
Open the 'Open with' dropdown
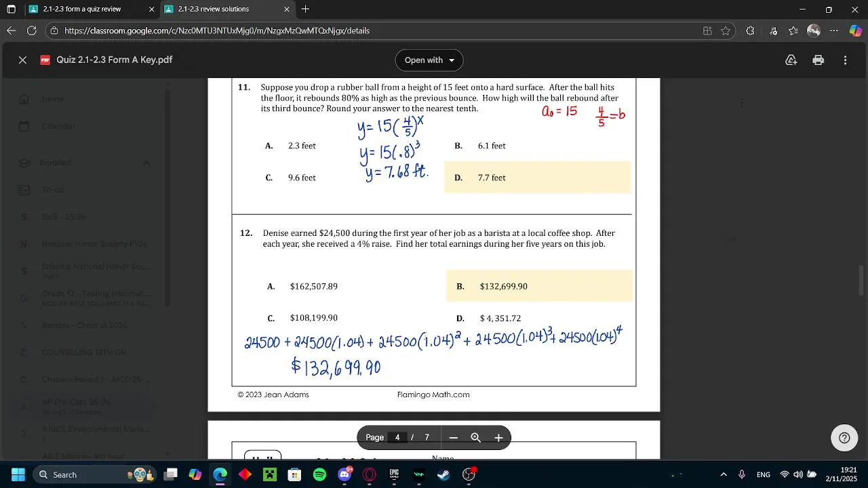[x=429, y=60]
